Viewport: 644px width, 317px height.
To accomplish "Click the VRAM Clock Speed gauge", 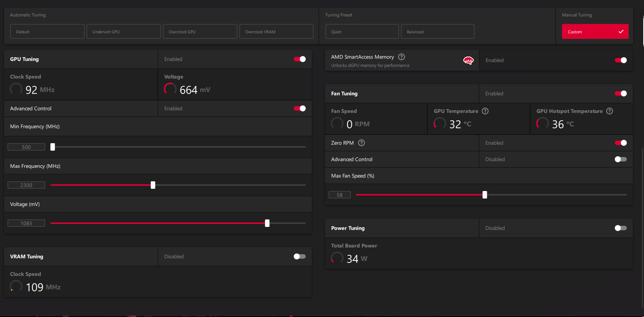I will pyautogui.click(x=16, y=286).
